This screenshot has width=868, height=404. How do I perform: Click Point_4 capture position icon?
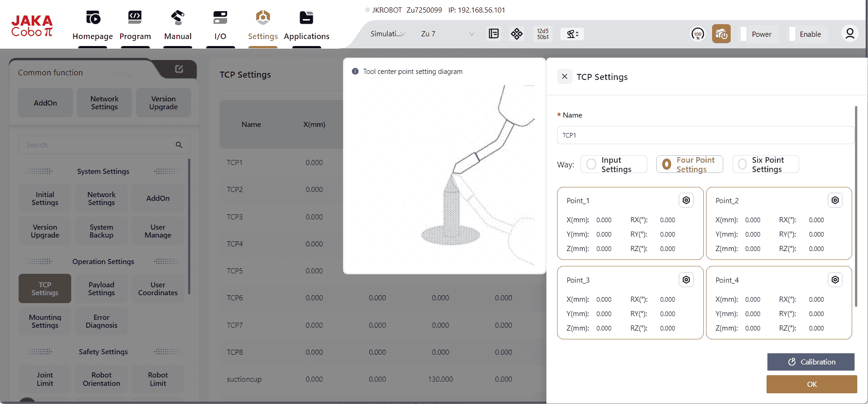click(835, 280)
